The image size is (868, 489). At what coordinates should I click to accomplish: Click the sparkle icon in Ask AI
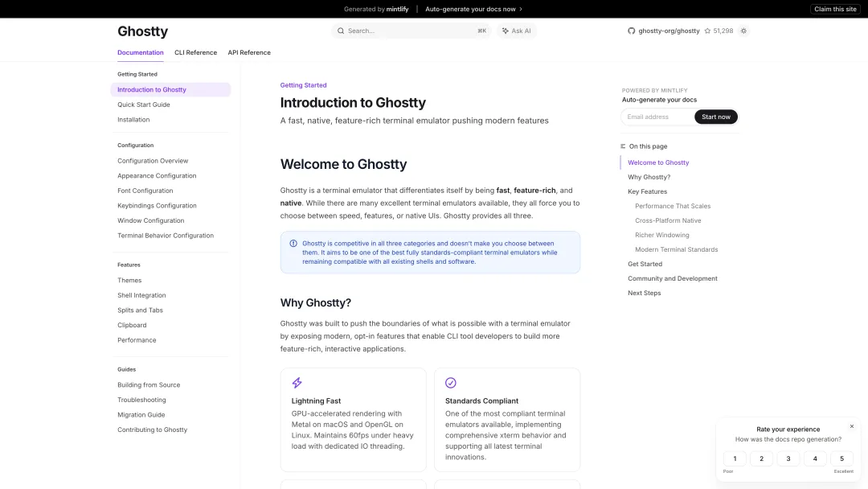coord(505,31)
